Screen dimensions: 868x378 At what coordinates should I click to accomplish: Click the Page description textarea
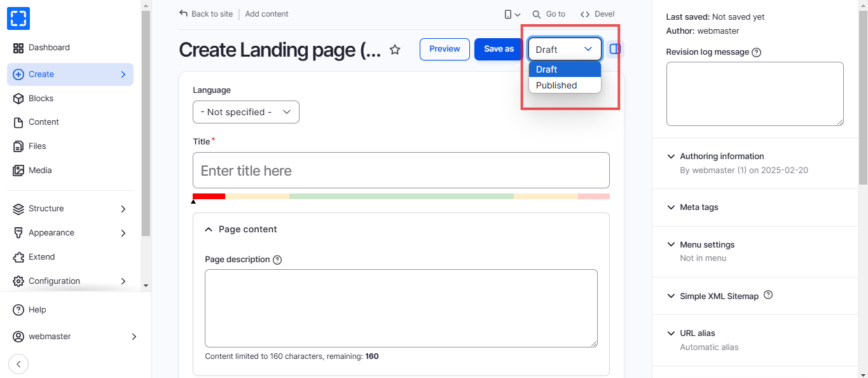pyautogui.click(x=401, y=309)
